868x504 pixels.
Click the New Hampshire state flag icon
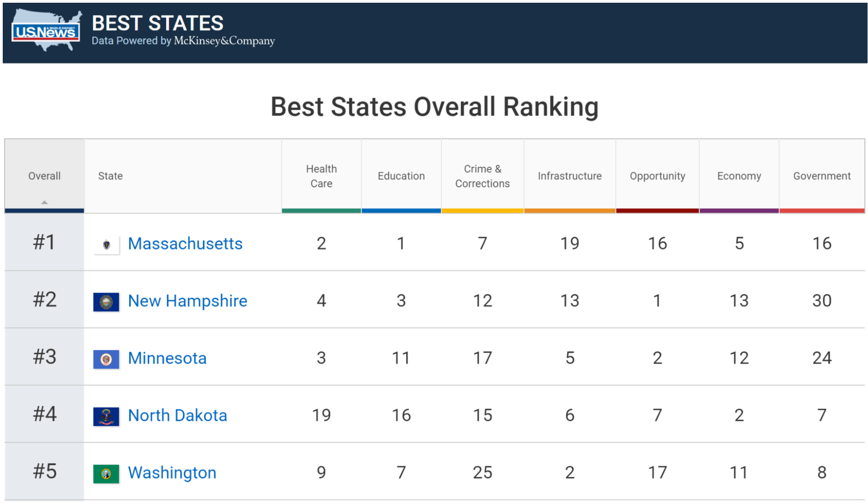point(106,302)
